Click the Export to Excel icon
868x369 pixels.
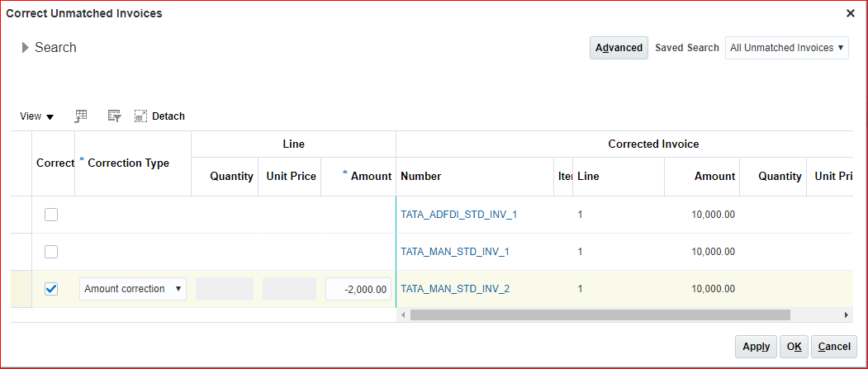tap(81, 116)
